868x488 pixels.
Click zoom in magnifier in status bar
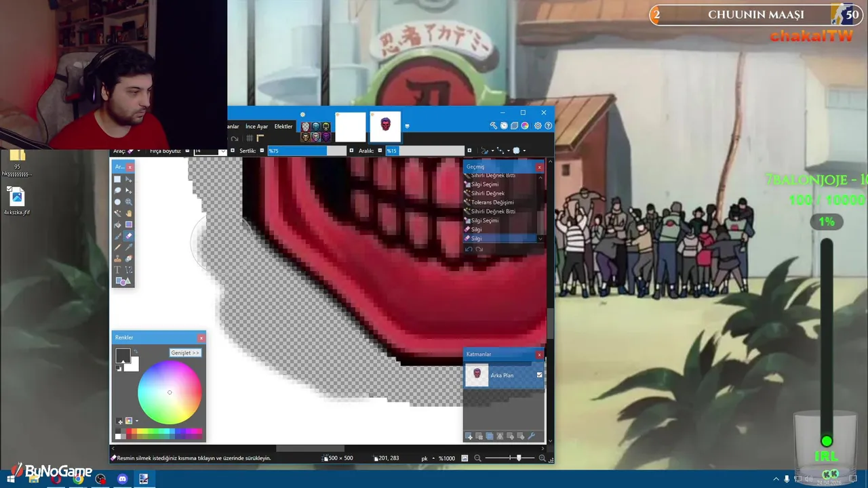click(x=542, y=458)
